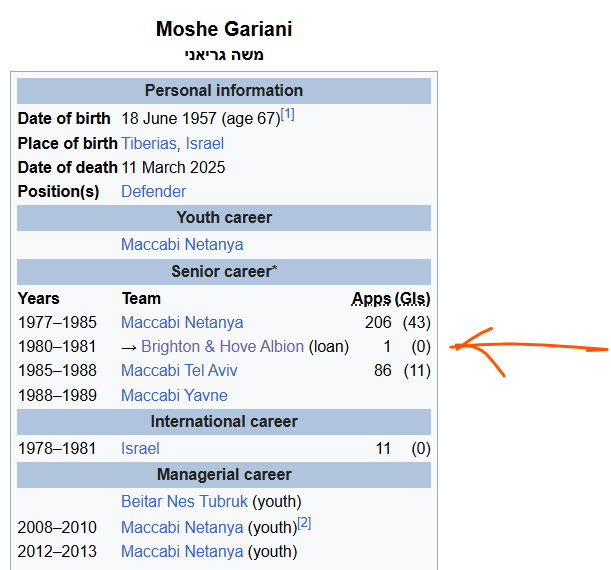Image resolution: width=611 pixels, height=570 pixels.
Task: Click the Personal information section header
Action: pos(224,91)
